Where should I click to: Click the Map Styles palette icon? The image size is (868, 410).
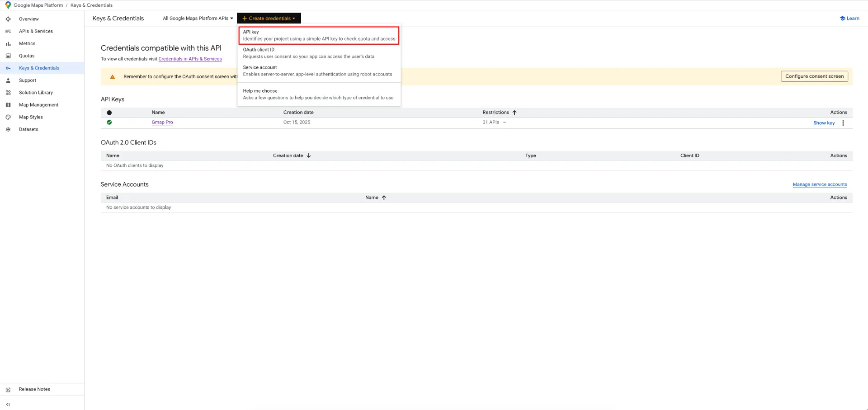[x=8, y=117]
